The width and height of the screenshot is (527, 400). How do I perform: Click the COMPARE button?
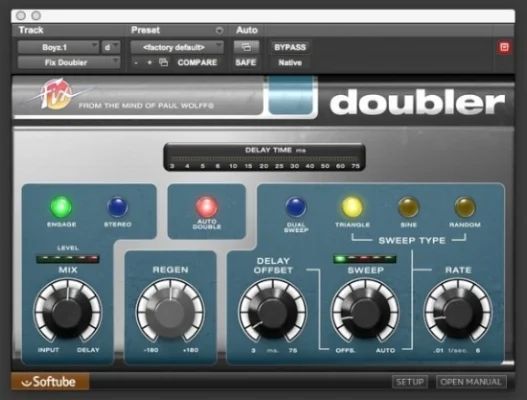[197, 63]
